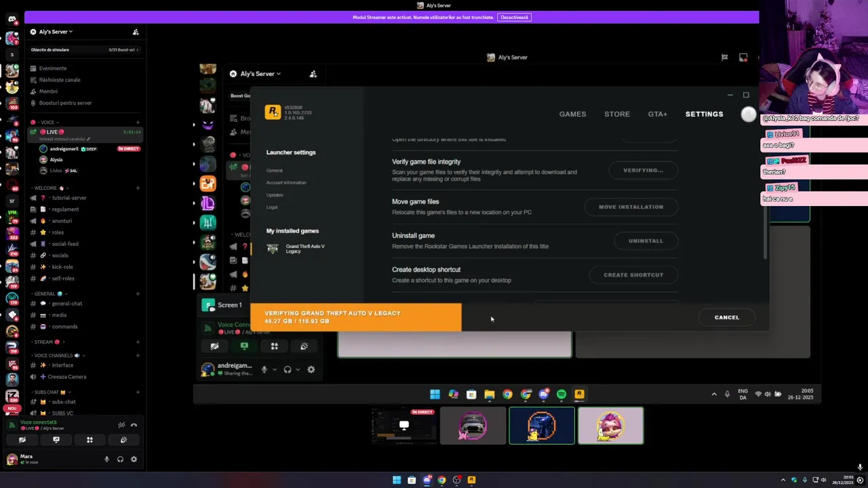
Task: Join the Creeaza Camera voice channel
Action: [66, 377]
